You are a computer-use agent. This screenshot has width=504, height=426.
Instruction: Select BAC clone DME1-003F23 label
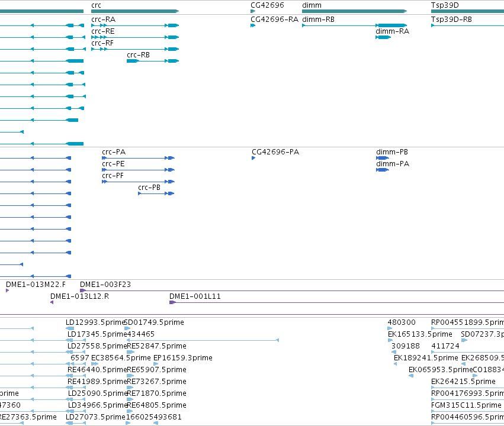coord(105,285)
